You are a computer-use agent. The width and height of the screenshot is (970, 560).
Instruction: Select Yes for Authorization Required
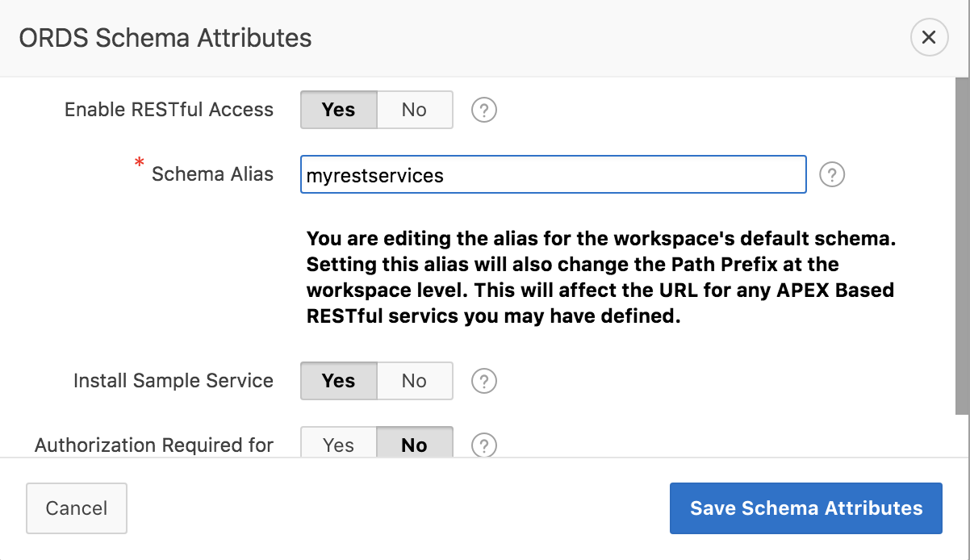click(338, 445)
